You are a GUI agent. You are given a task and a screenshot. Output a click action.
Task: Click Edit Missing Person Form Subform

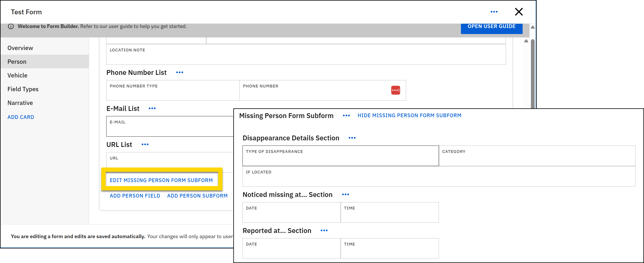pos(161,180)
